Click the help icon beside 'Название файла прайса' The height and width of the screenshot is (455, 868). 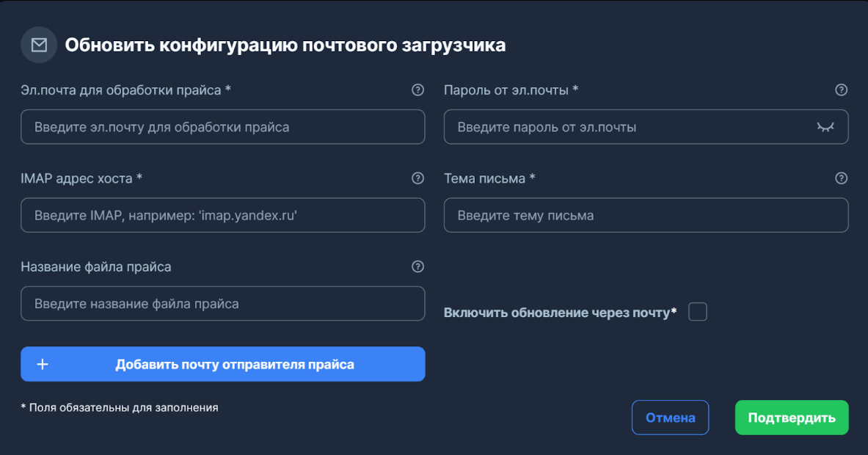[417, 266]
